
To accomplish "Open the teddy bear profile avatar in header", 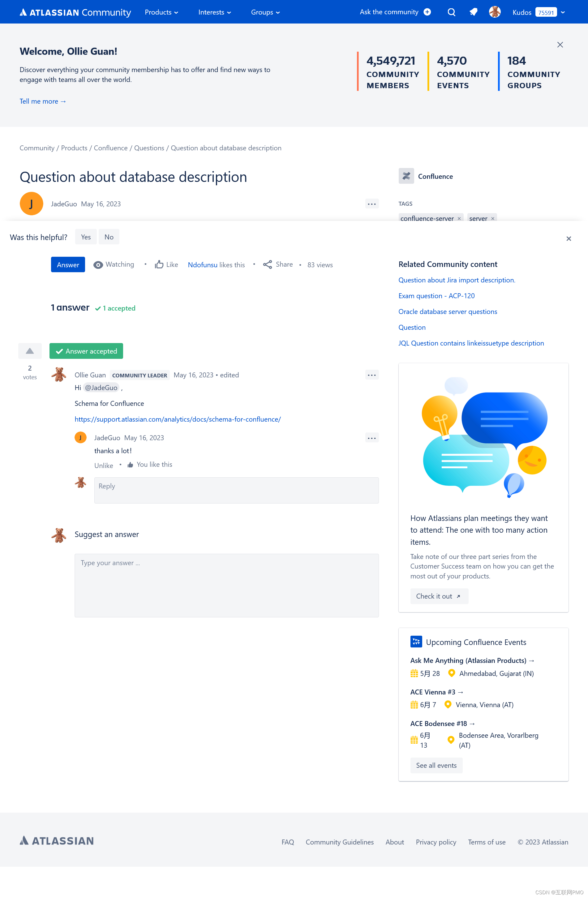I will tap(495, 12).
